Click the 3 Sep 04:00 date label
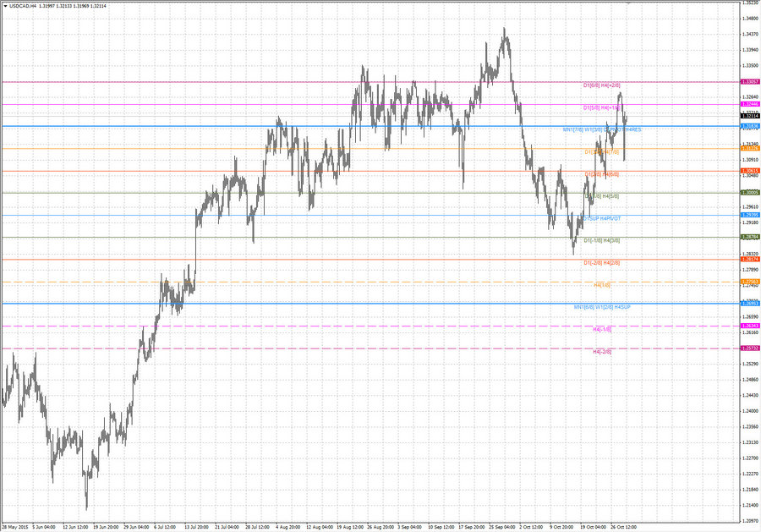 (x=409, y=527)
